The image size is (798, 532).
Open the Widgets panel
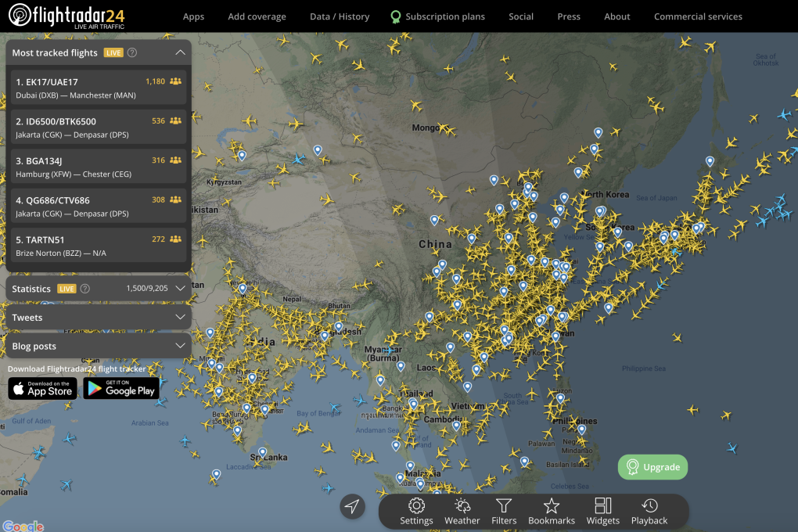point(602,512)
